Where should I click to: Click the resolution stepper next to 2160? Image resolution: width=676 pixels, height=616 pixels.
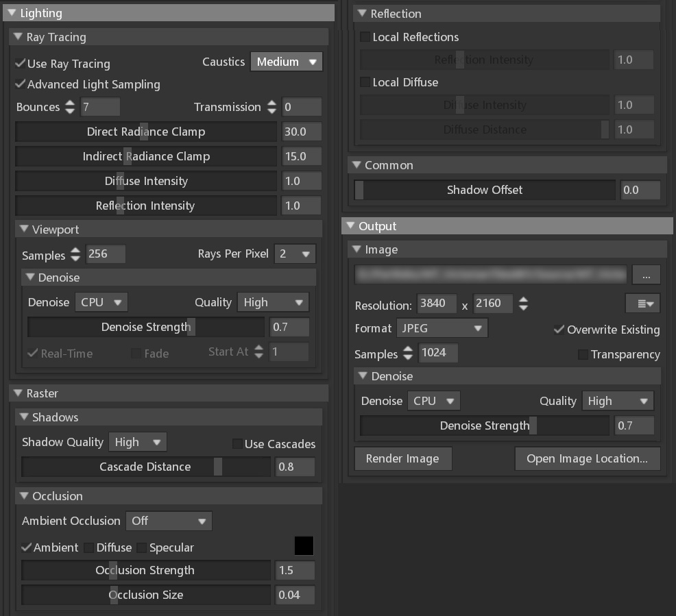point(523,304)
